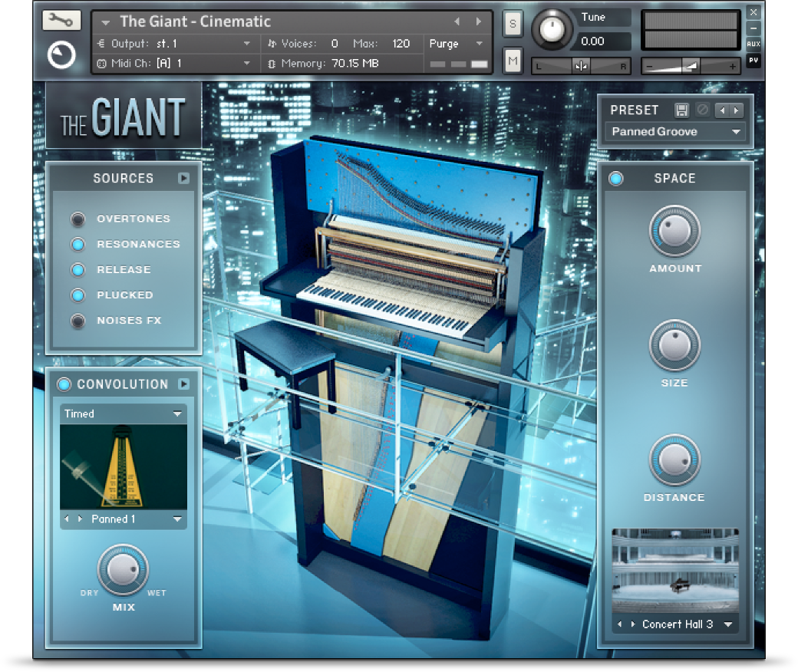
Task: Open the Output st. 1 dropdown
Action: (246, 43)
